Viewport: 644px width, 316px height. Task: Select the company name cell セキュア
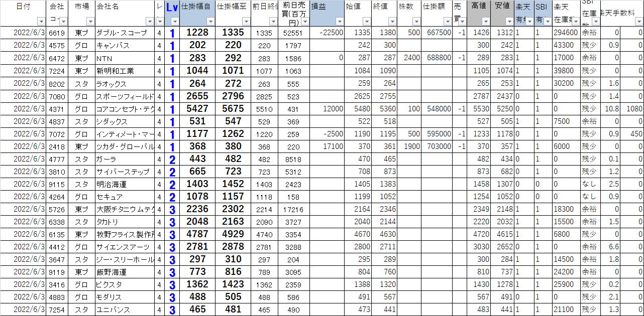(x=125, y=197)
